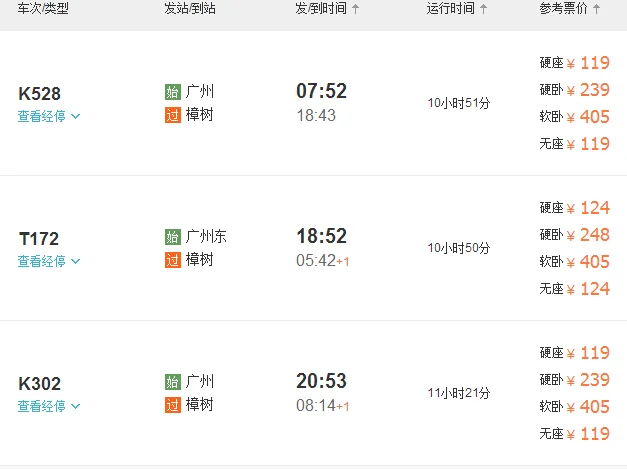Sort by 运行时间 column arrow
Viewport: 627px width, 469px height.
pos(484,9)
